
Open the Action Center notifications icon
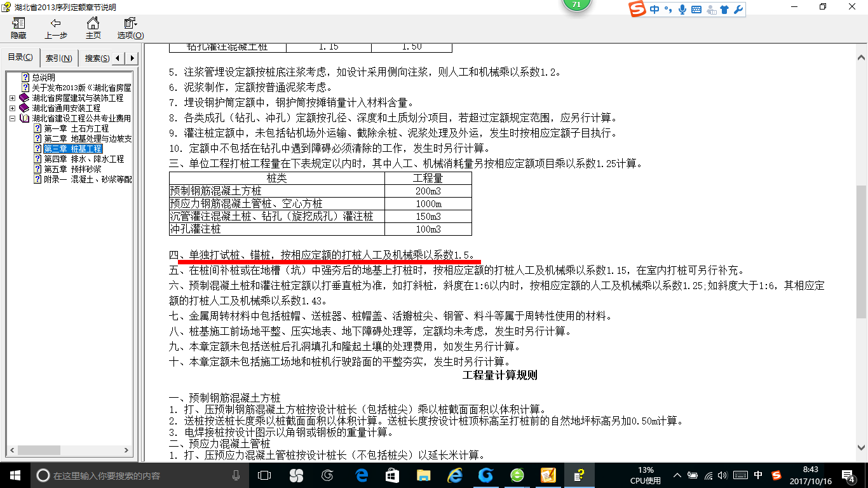(x=850, y=475)
